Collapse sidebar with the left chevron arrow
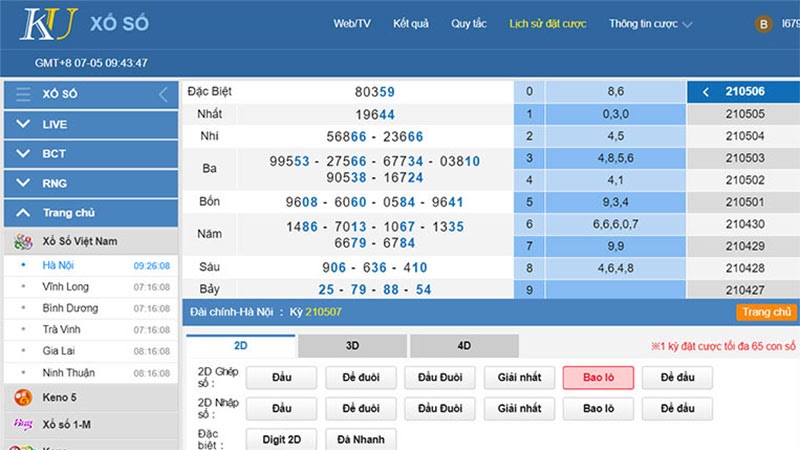Viewport: 800px width, 450px height. tap(163, 95)
